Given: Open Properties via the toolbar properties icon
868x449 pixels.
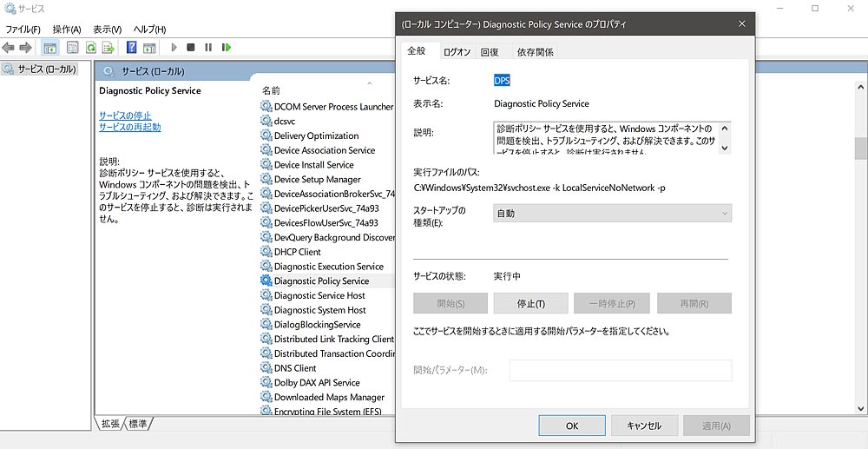Looking at the screenshot, I should pos(73,48).
